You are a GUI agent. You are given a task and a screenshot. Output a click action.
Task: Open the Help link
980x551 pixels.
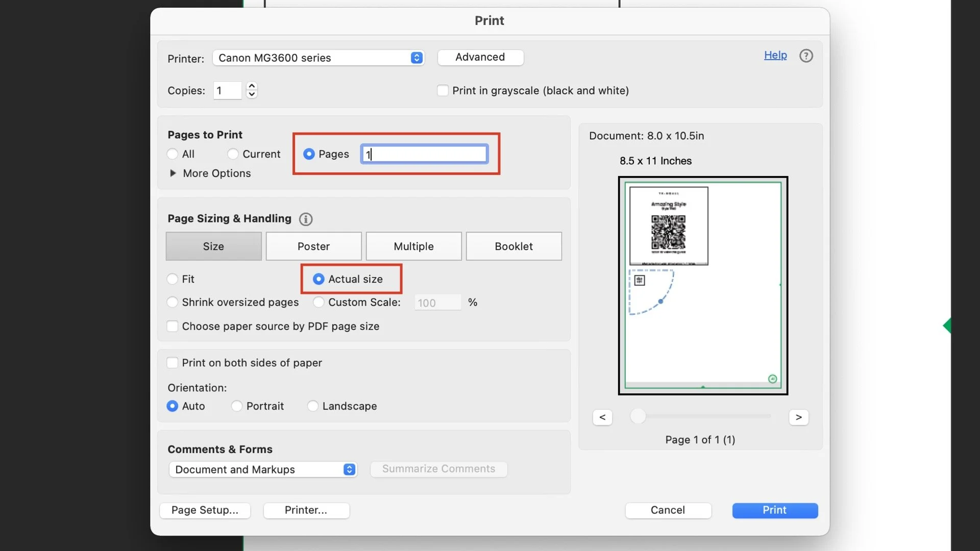(775, 55)
